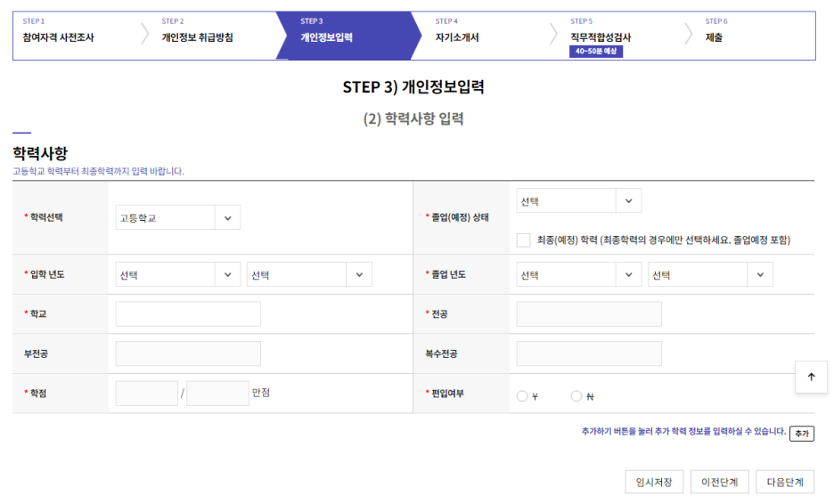The width and height of the screenshot is (834, 504).
Task: Click the 학교 name input field
Action: 188,314
